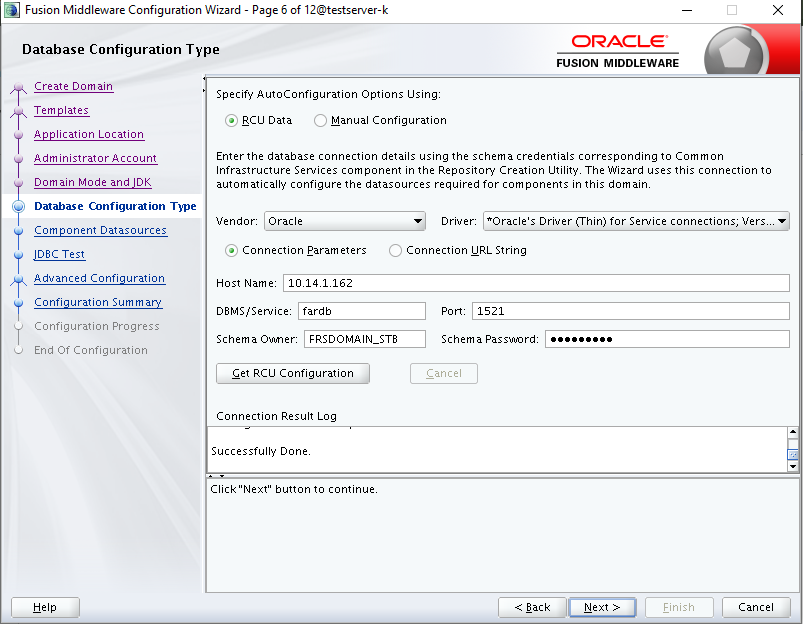803x624 pixels.
Task: Select the Database Configuration Type step
Action: click(x=115, y=206)
